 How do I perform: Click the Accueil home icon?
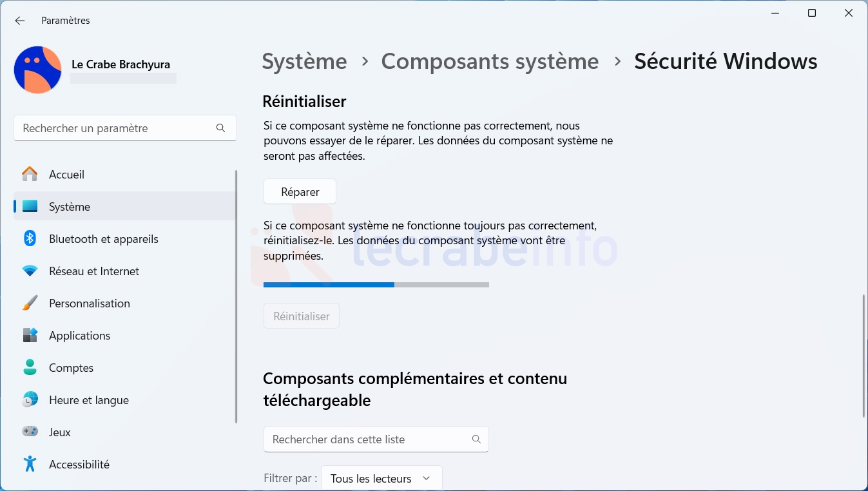click(x=30, y=175)
